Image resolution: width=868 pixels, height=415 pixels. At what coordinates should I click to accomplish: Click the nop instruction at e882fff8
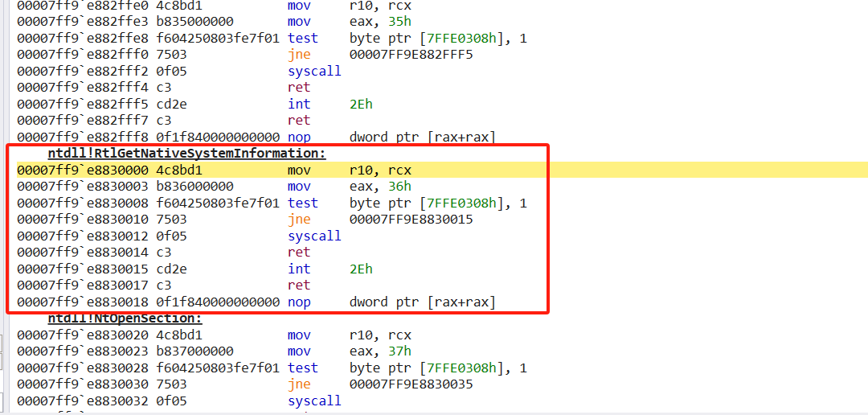299,137
